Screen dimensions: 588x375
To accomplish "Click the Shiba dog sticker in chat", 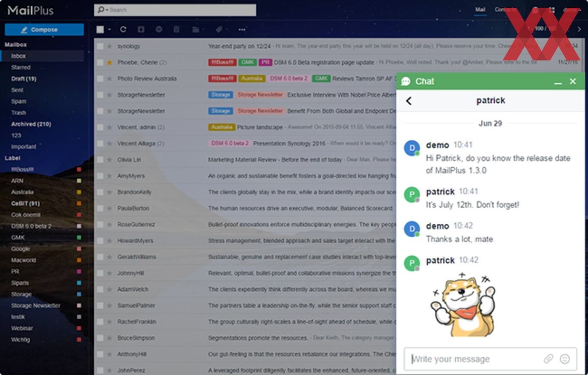I will coord(463,305).
